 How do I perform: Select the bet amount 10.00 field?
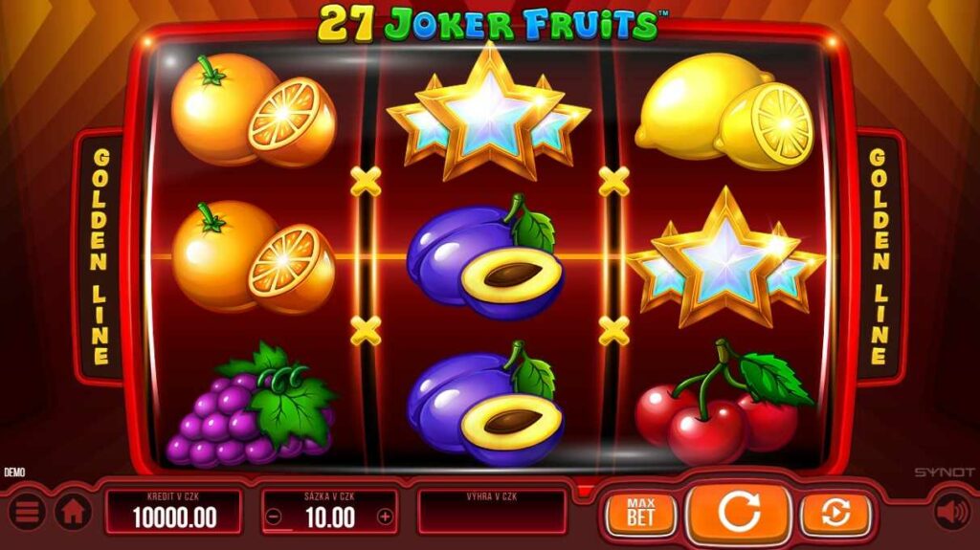click(x=329, y=512)
